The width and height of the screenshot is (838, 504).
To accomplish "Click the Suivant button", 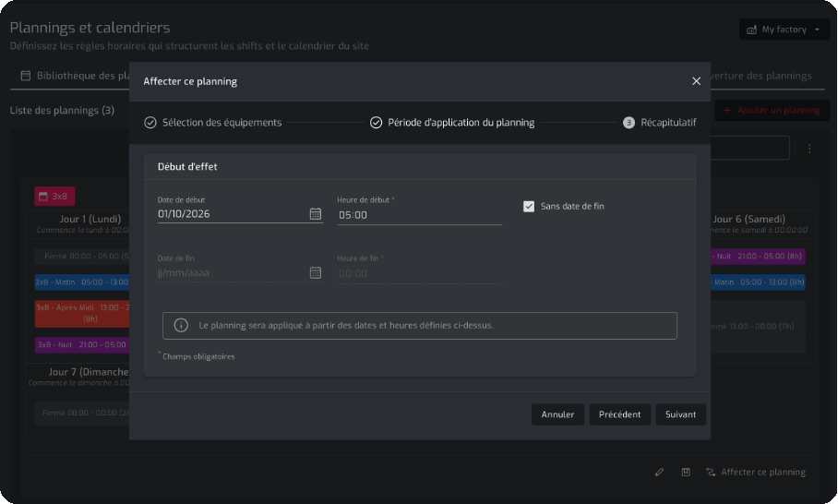I will pyautogui.click(x=680, y=414).
